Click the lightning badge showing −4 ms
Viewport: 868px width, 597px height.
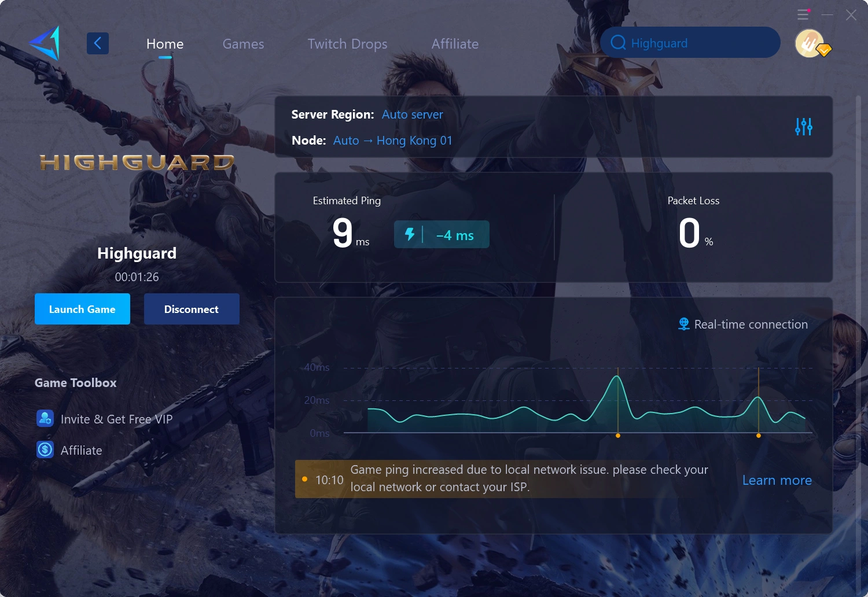tap(442, 234)
